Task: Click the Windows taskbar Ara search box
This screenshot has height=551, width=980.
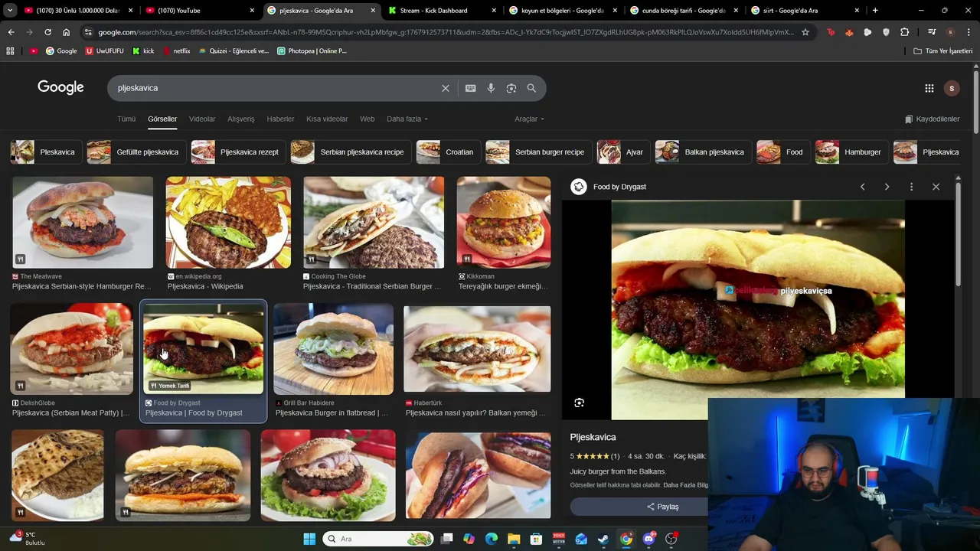Action: [x=377, y=539]
